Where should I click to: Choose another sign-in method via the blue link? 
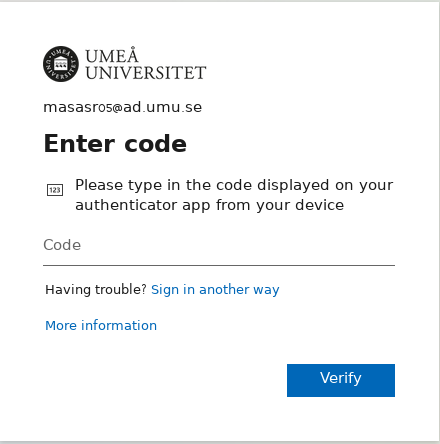click(215, 290)
